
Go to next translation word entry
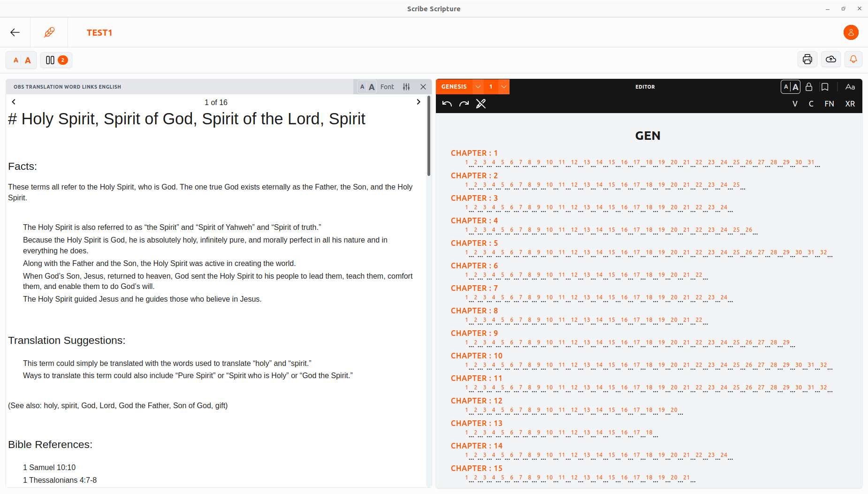pos(419,102)
